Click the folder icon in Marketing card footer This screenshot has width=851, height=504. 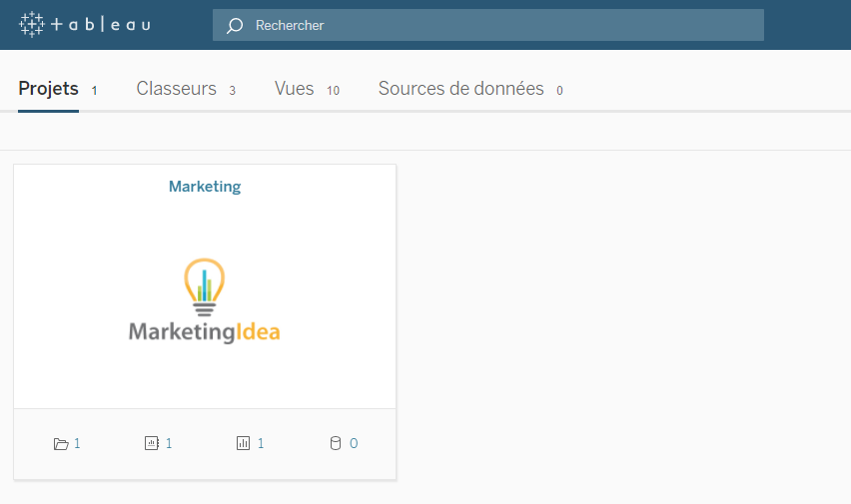[x=61, y=444]
